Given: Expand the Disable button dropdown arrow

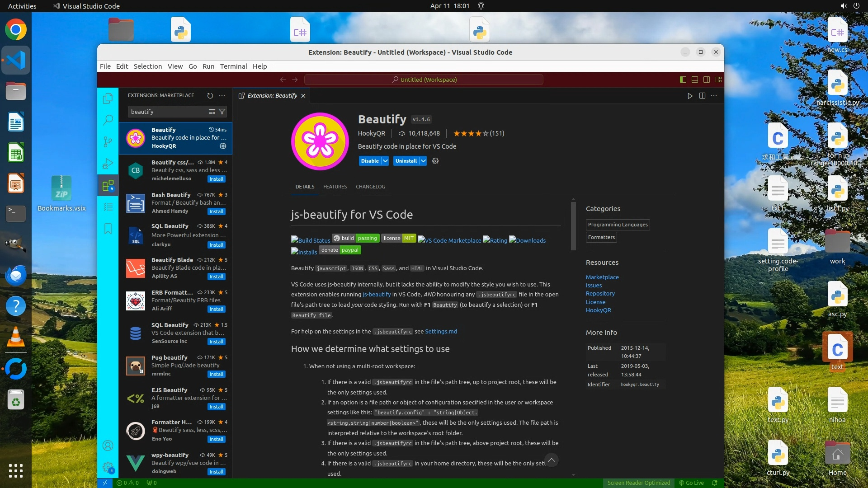Looking at the screenshot, I should 385,161.
